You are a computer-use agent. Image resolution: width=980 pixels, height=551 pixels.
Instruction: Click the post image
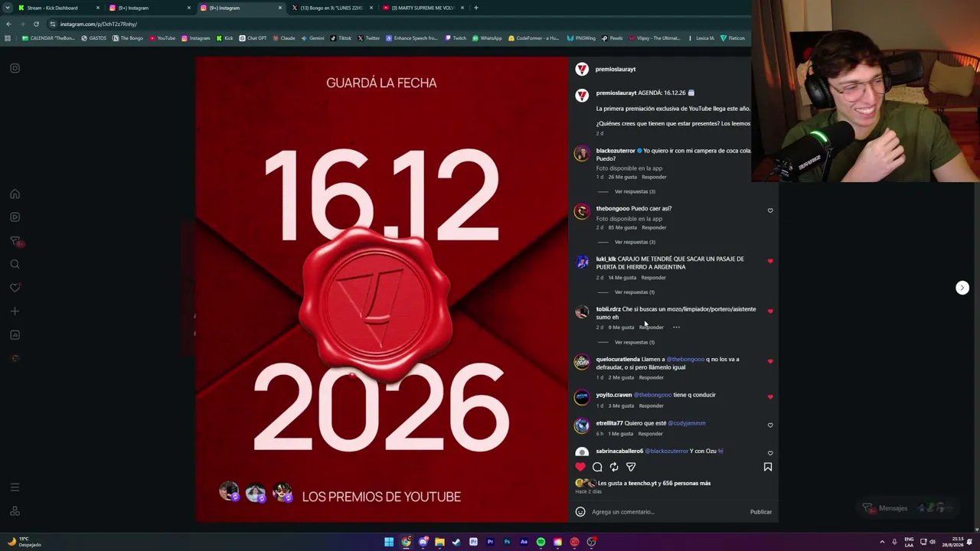[x=382, y=289]
